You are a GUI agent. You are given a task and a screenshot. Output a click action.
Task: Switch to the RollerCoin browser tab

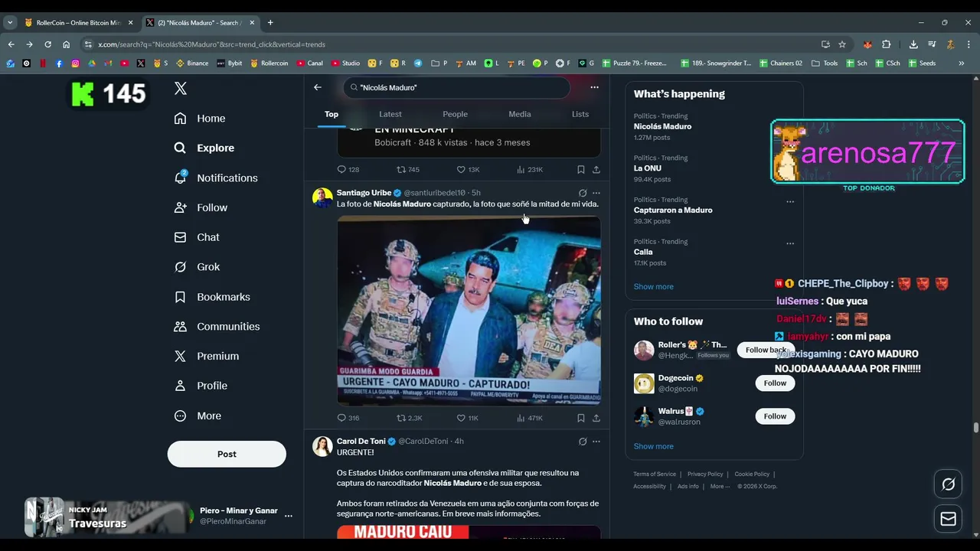pyautogui.click(x=78, y=23)
